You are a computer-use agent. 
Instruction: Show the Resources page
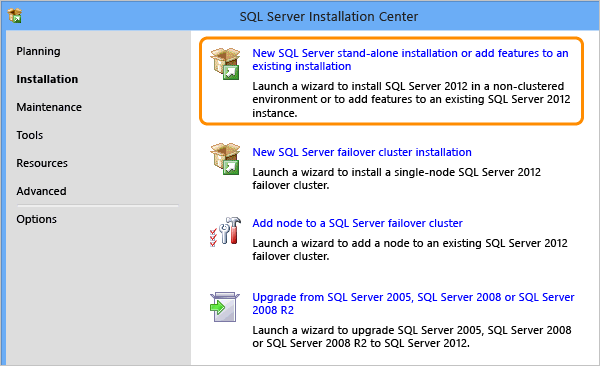[42, 163]
